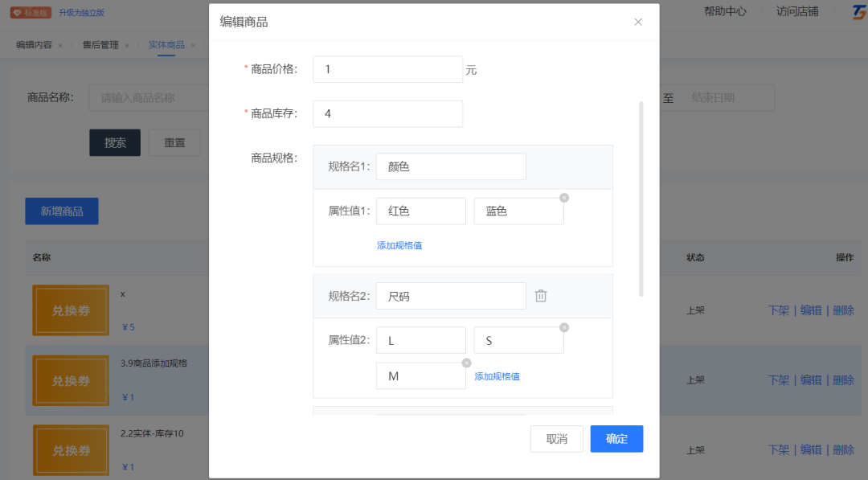Click 下架 for product x

[x=778, y=310]
